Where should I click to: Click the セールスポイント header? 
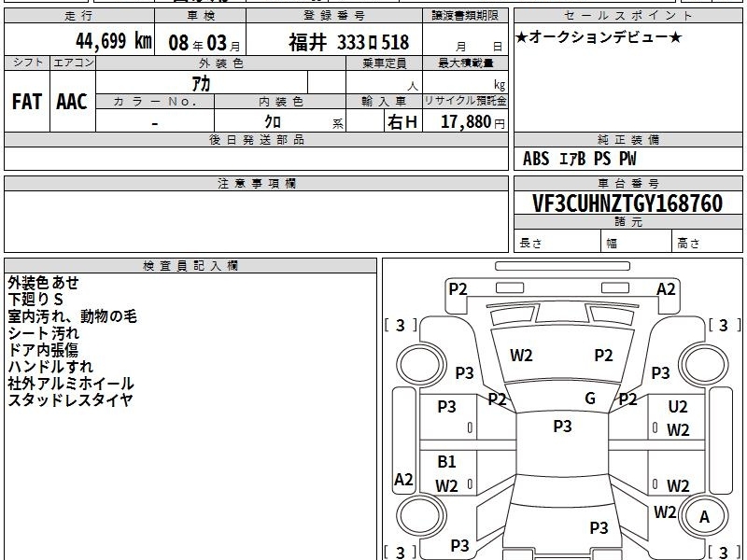[627, 16]
